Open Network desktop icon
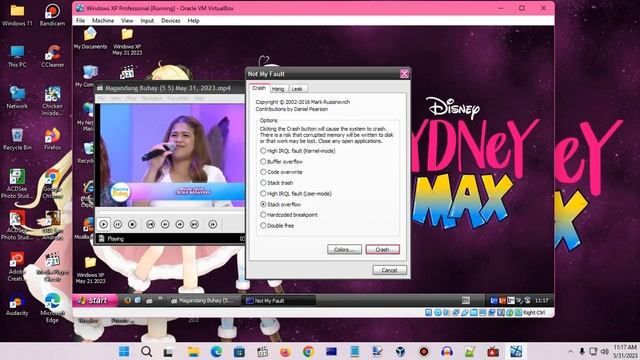The height and width of the screenshot is (360, 640). (17, 98)
